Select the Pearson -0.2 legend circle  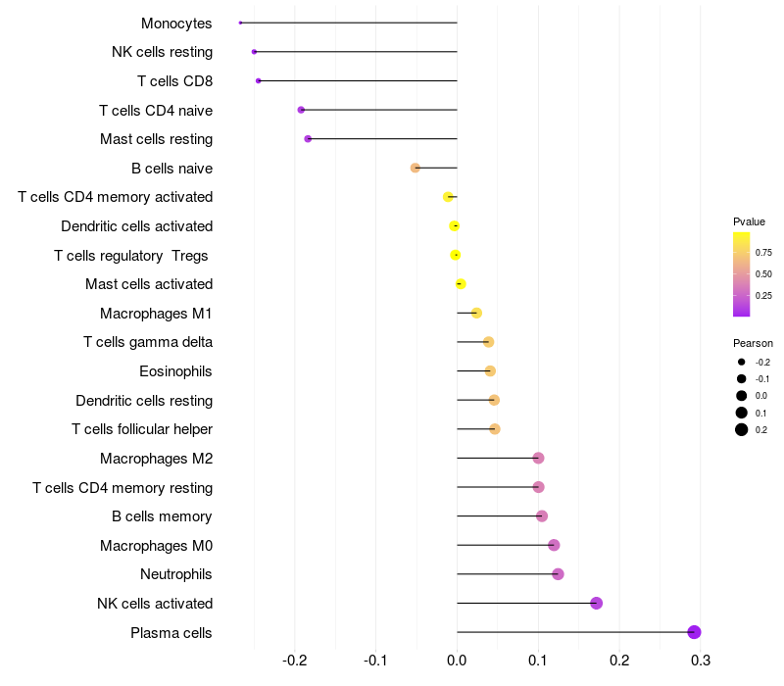tap(742, 362)
